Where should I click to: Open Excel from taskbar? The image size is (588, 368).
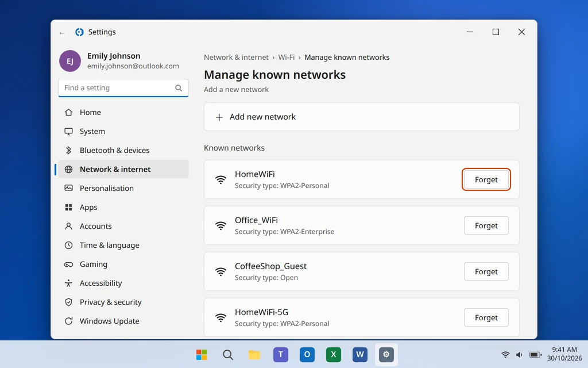click(x=334, y=354)
